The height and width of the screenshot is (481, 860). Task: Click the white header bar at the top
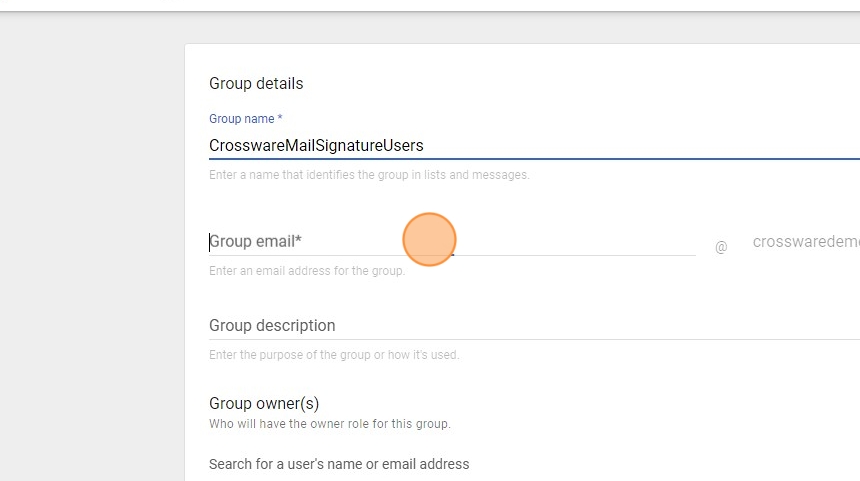pyautogui.click(x=430, y=5)
